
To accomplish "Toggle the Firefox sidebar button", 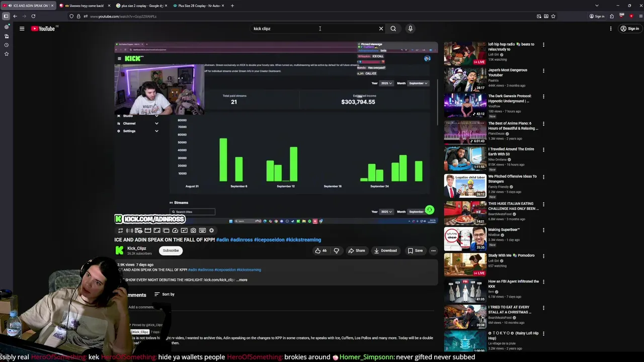I will (x=6, y=16).
